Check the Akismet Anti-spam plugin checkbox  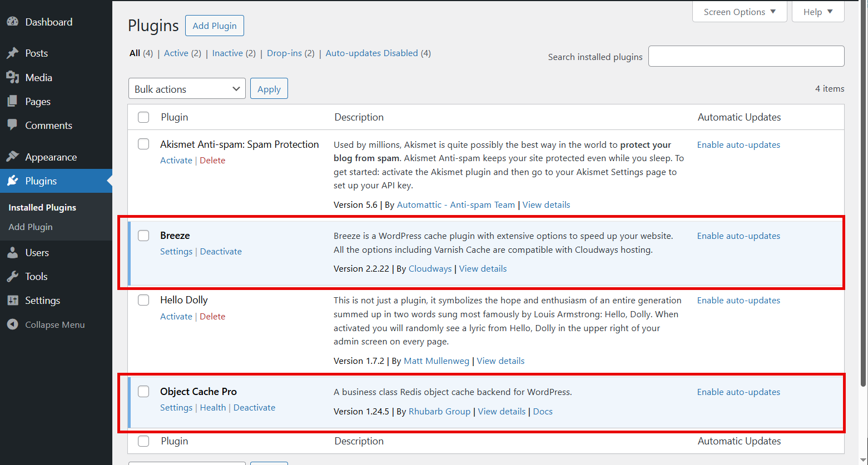click(143, 144)
